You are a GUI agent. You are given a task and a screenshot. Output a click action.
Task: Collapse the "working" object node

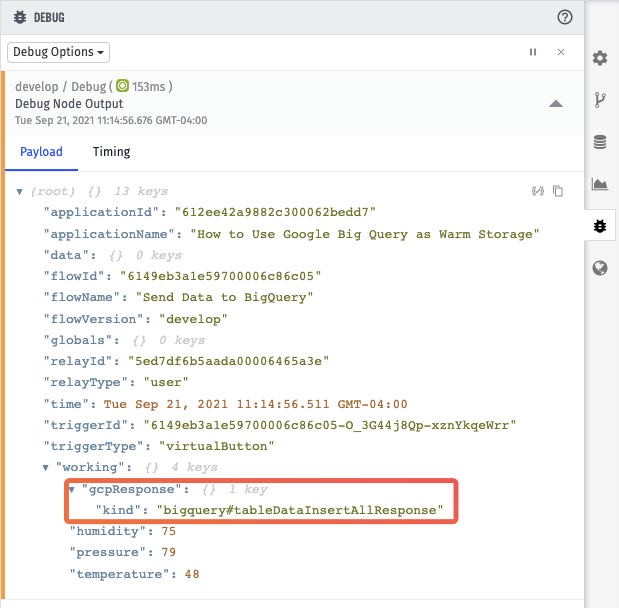[45, 468]
